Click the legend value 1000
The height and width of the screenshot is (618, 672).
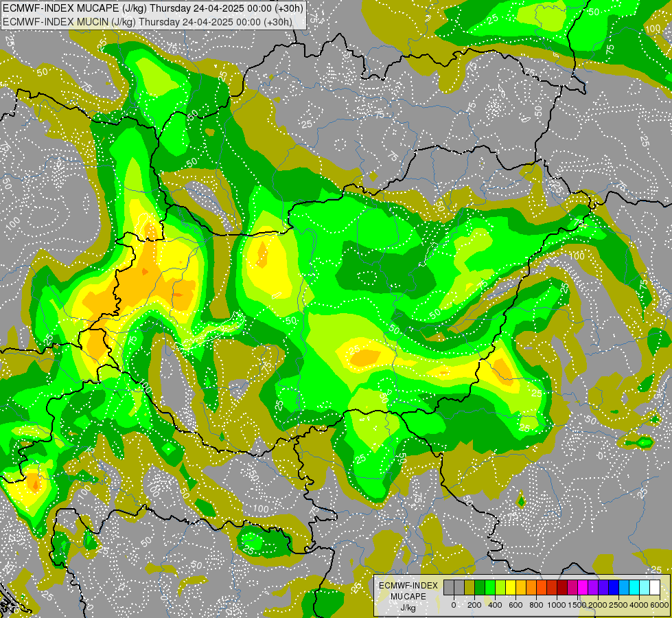(x=557, y=605)
